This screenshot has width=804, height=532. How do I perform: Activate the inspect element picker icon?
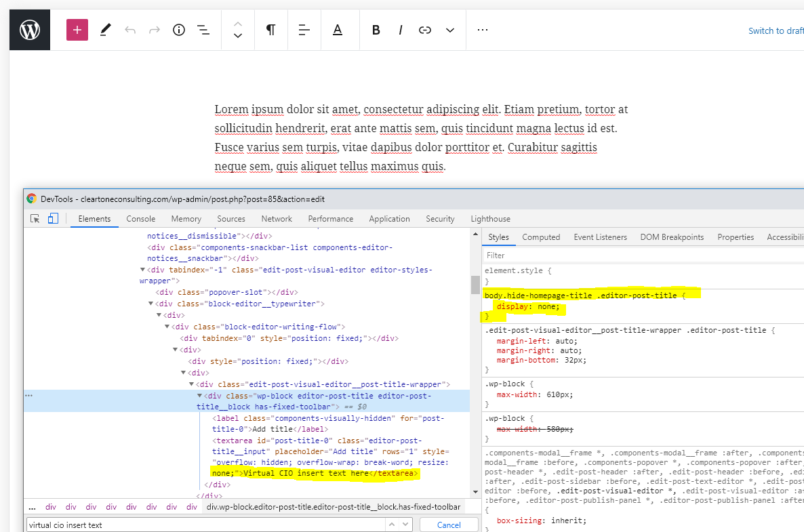[x=35, y=218]
